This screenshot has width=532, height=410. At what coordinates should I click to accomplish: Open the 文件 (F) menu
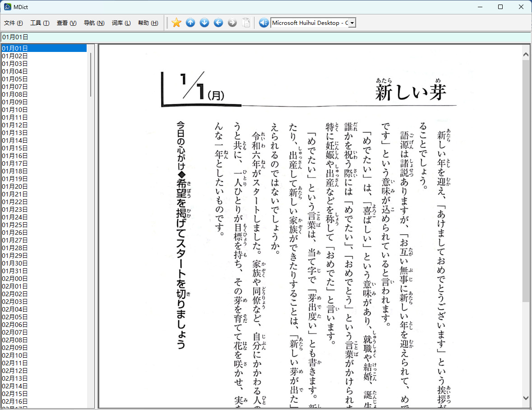13,23
